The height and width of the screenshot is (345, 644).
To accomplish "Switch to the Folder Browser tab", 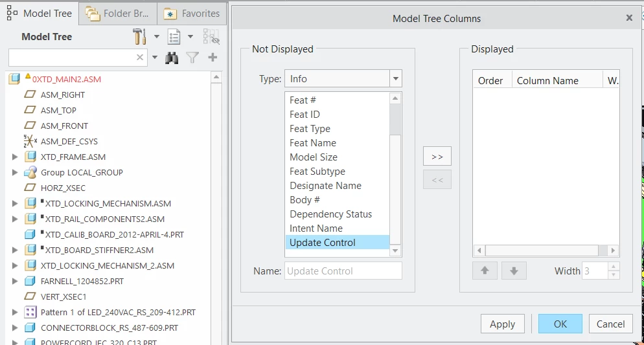I will (118, 14).
